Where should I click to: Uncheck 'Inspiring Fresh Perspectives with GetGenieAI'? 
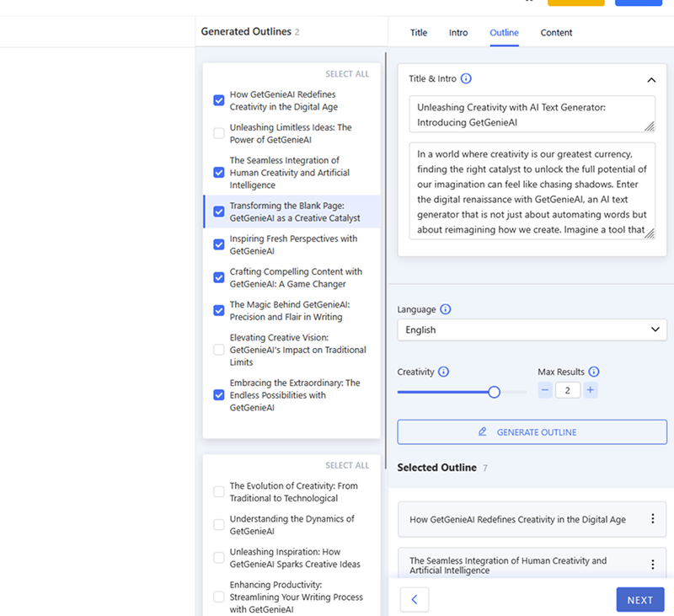[219, 244]
